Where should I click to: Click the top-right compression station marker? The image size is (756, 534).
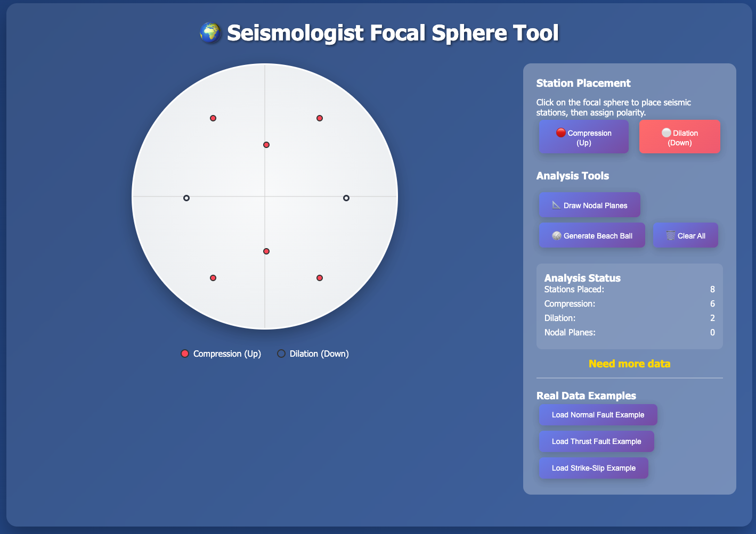click(x=320, y=118)
